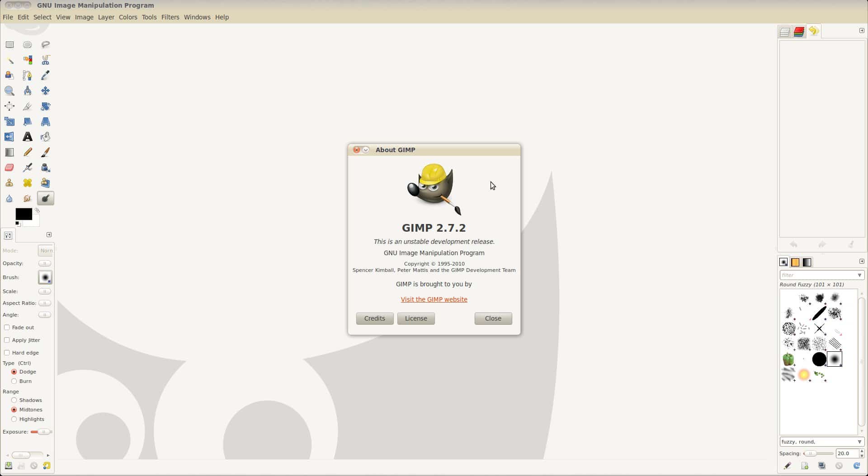The width and height of the screenshot is (868, 476).
Task: Expand the brush tags dropdown 'fuzzy, round,'
Action: pos(859,442)
